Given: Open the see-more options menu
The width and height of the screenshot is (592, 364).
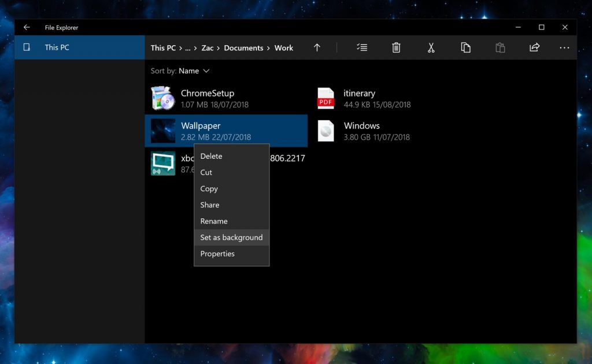Looking at the screenshot, I should (x=564, y=47).
